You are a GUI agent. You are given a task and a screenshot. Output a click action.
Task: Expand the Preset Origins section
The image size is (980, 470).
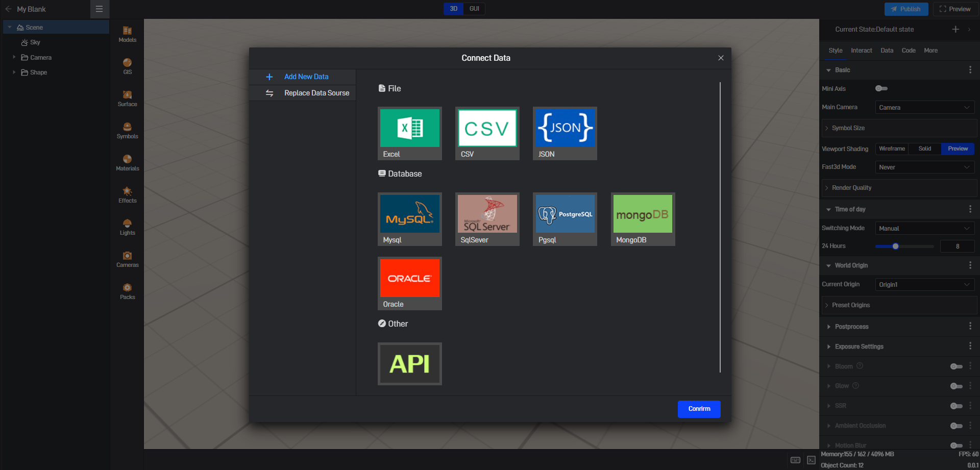point(899,305)
